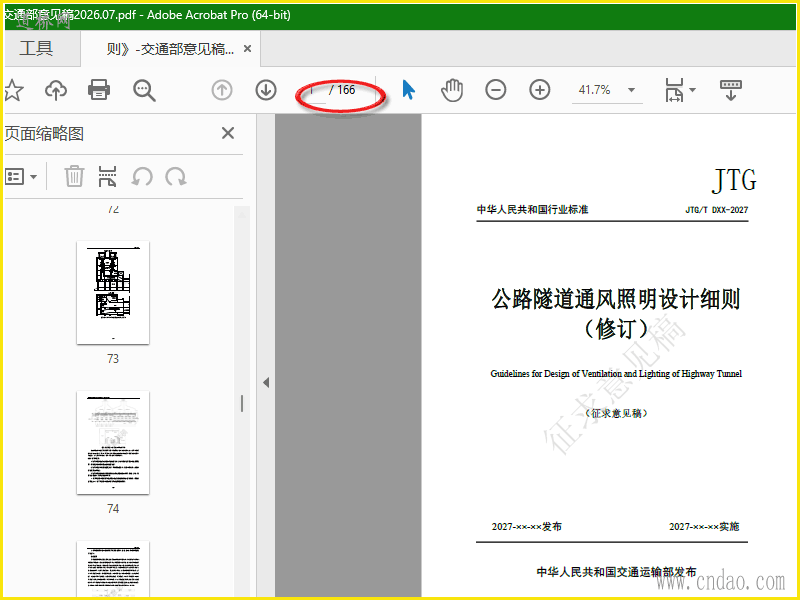Rotate the page clockwise
The width and height of the screenshot is (800, 600).
[176, 177]
